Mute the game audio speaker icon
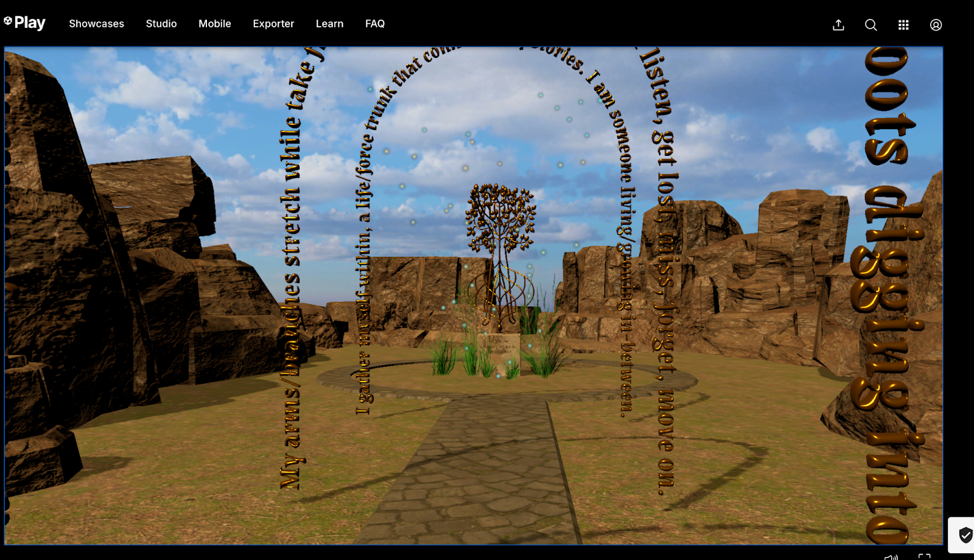974x560 pixels. point(891,556)
